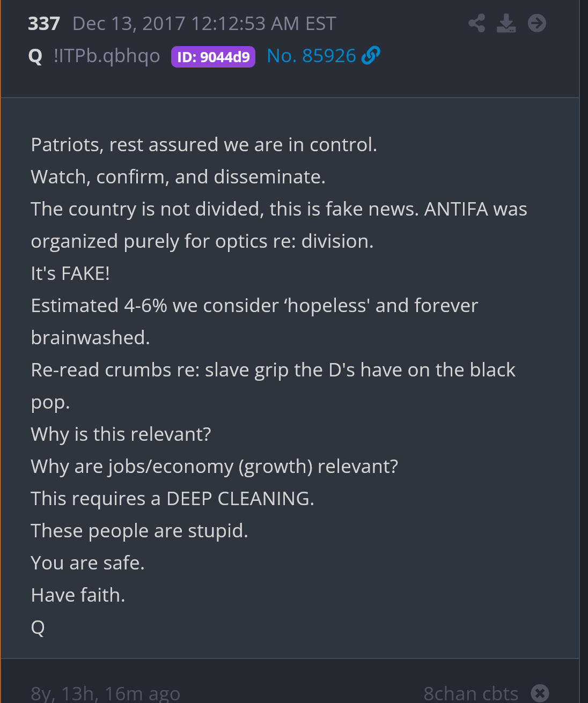Copy the post link via the chain icon
This screenshot has height=703, width=588.
[371, 55]
